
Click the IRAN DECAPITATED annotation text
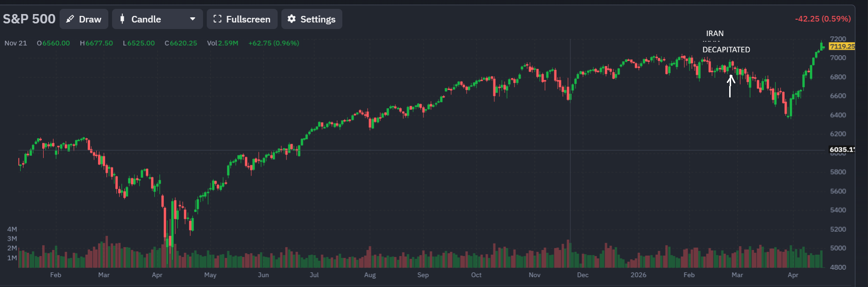pos(726,42)
